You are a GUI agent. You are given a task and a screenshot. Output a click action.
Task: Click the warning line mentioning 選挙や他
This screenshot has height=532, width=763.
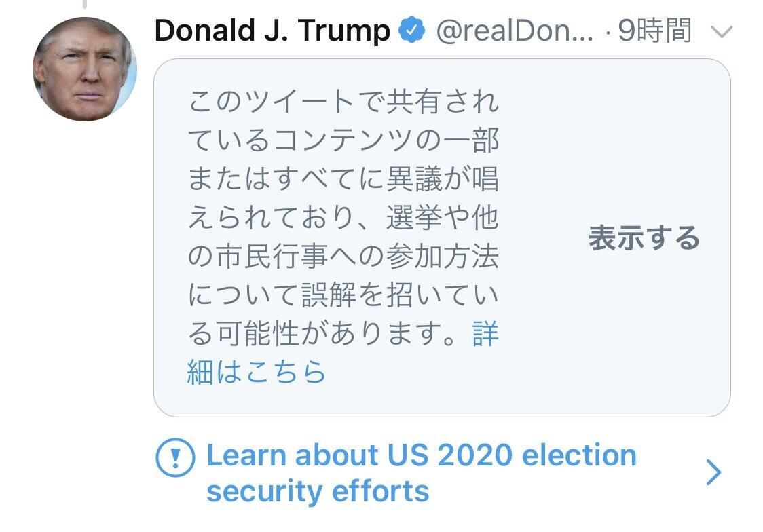point(343,218)
